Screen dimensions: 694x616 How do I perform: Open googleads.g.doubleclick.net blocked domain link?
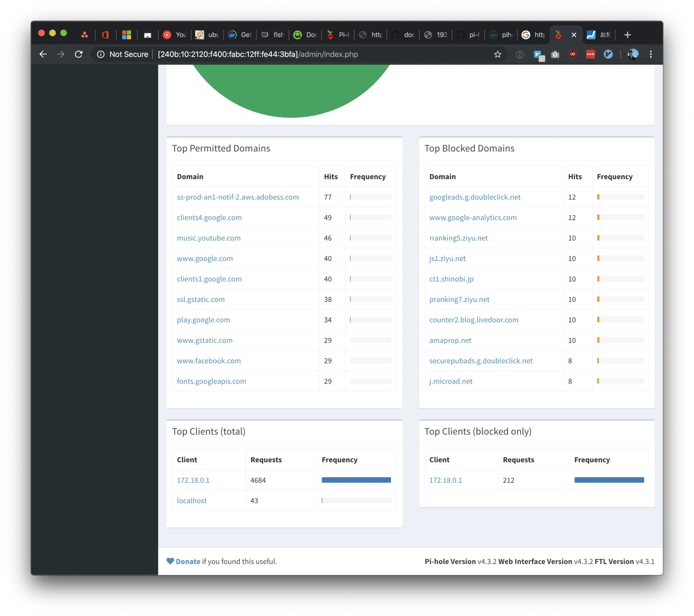[x=475, y=197]
